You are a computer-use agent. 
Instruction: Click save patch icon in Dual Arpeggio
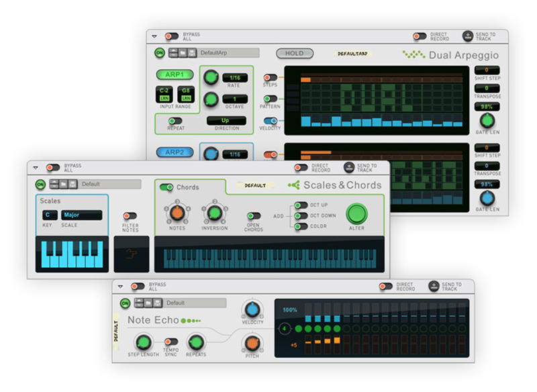pos(192,53)
